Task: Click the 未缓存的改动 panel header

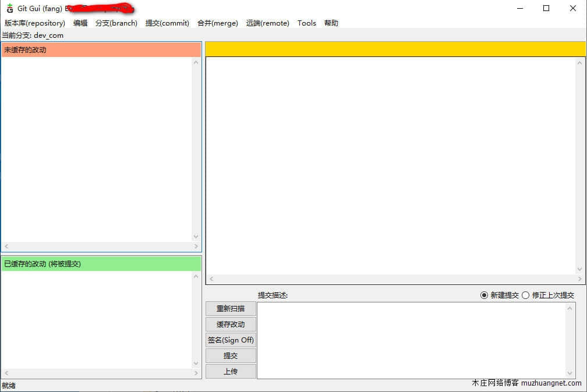Action: pos(101,50)
